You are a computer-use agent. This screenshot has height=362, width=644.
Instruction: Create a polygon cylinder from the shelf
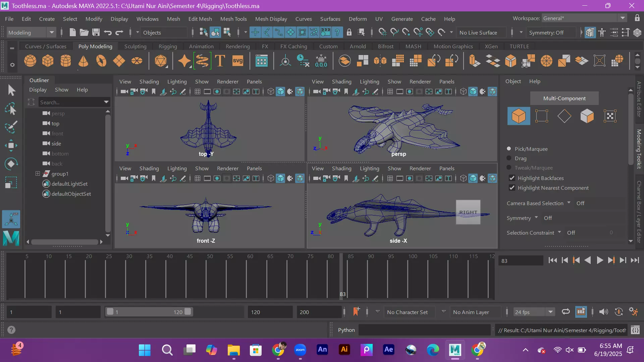65,61
